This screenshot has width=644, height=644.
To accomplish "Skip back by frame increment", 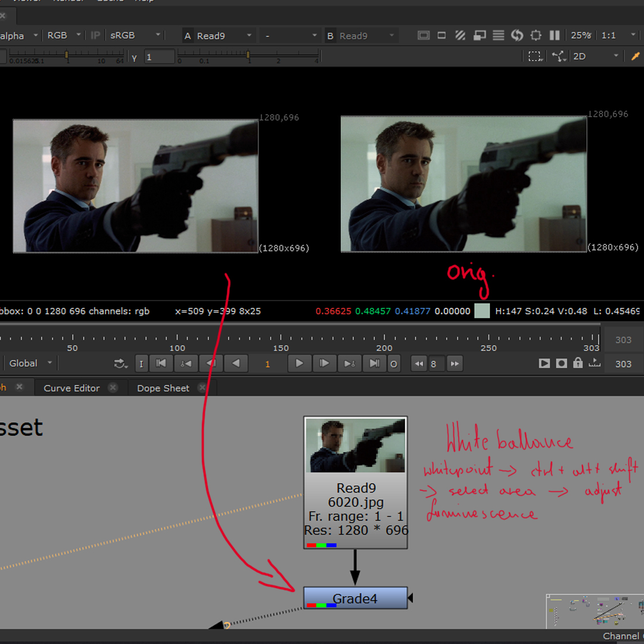I will click(x=419, y=364).
